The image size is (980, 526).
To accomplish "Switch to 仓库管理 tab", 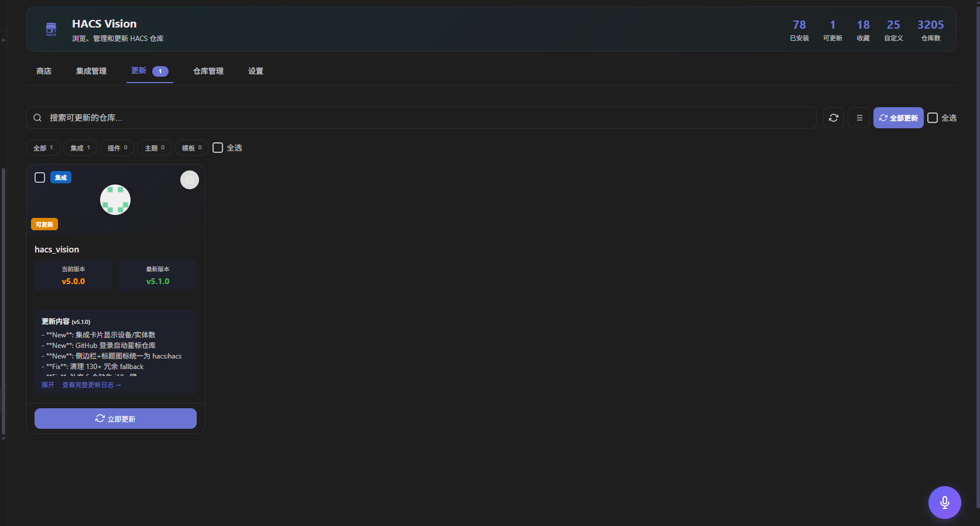I will tap(208, 71).
